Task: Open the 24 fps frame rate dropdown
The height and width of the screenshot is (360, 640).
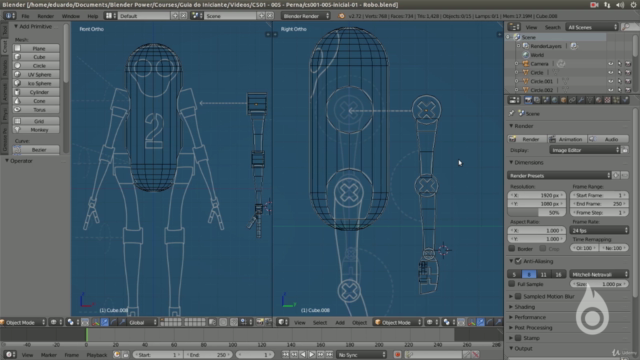Action: [x=599, y=230]
